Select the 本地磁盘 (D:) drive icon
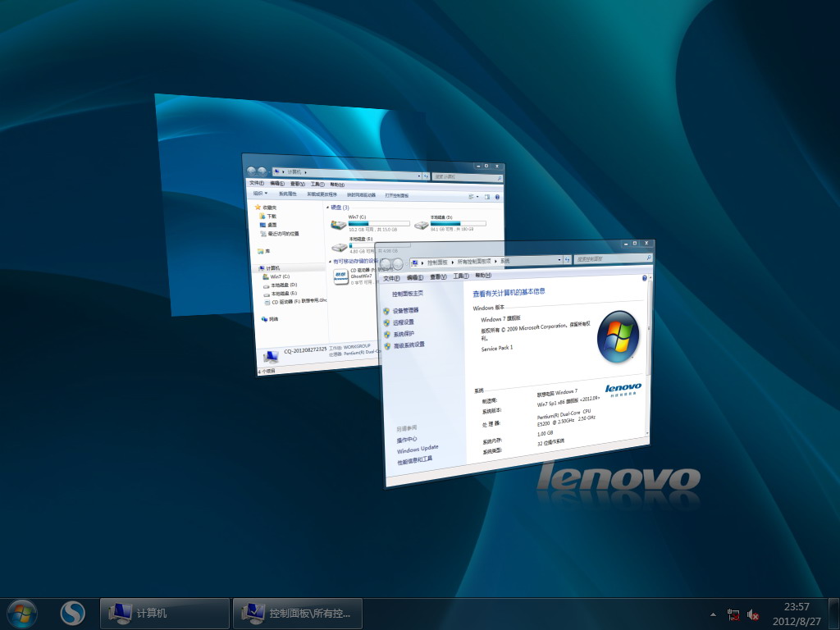 [x=421, y=225]
